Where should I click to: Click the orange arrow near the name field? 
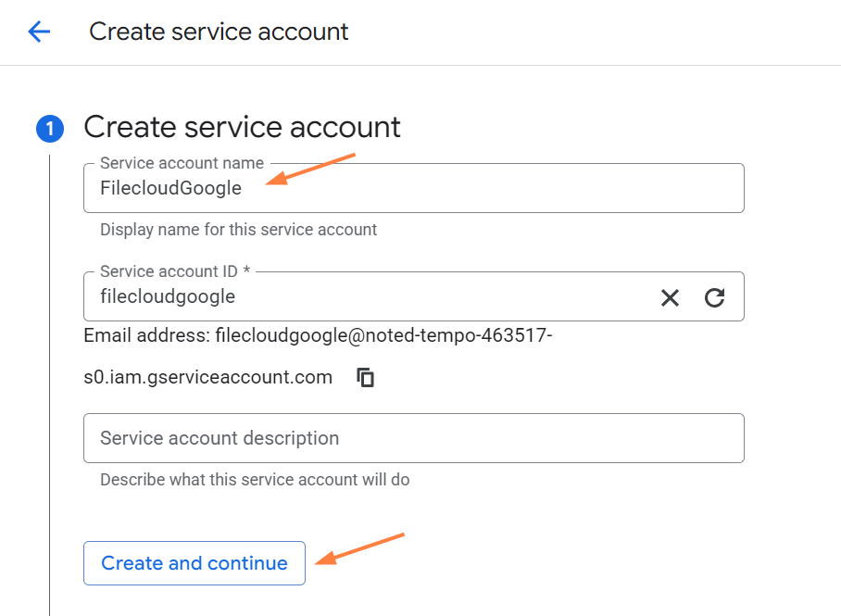[316, 170]
